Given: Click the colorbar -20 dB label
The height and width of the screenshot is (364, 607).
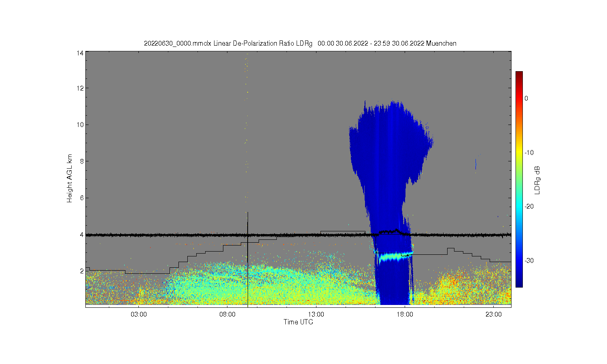Looking at the screenshot, I should click(x=529, y=206).
